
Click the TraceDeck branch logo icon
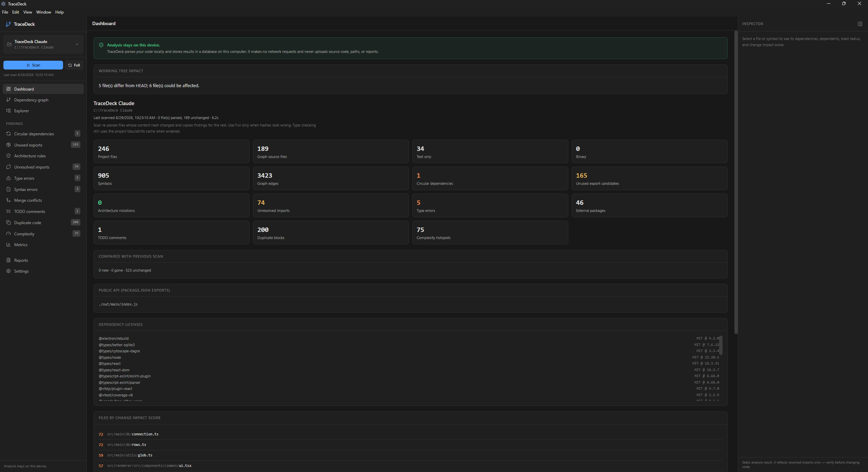[x=8, y=24]
